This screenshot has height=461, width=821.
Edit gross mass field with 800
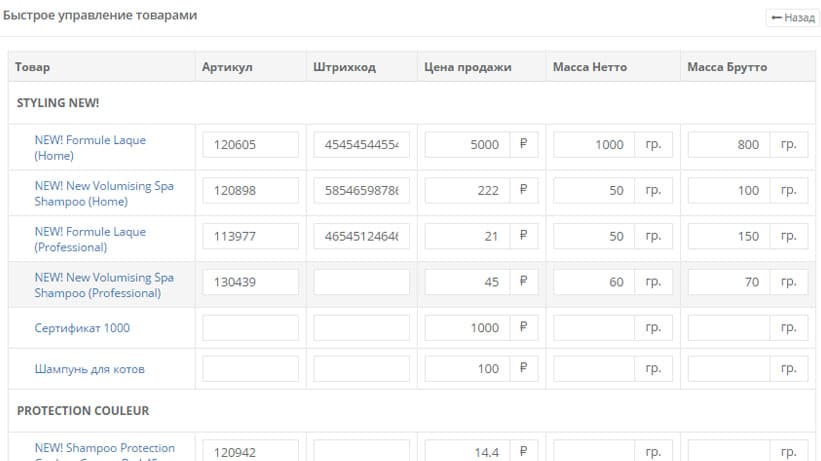pos(729,145)
